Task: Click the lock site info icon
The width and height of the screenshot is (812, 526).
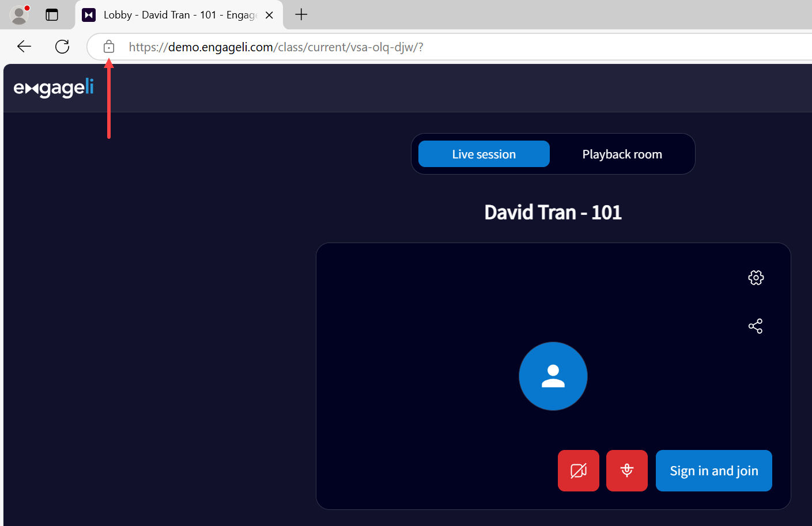Action: [109, 47]
